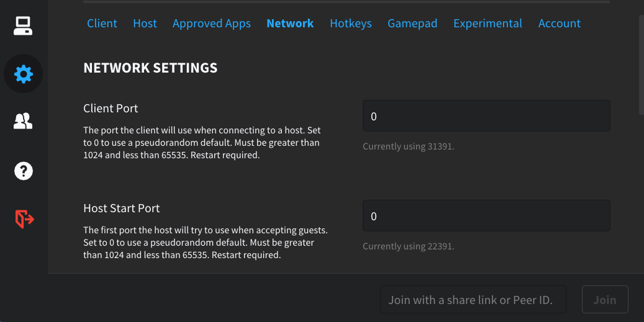This screenshot has height=322, width=644.
Task: Click the red Log Out icon
Action: (x=24, y=218)
